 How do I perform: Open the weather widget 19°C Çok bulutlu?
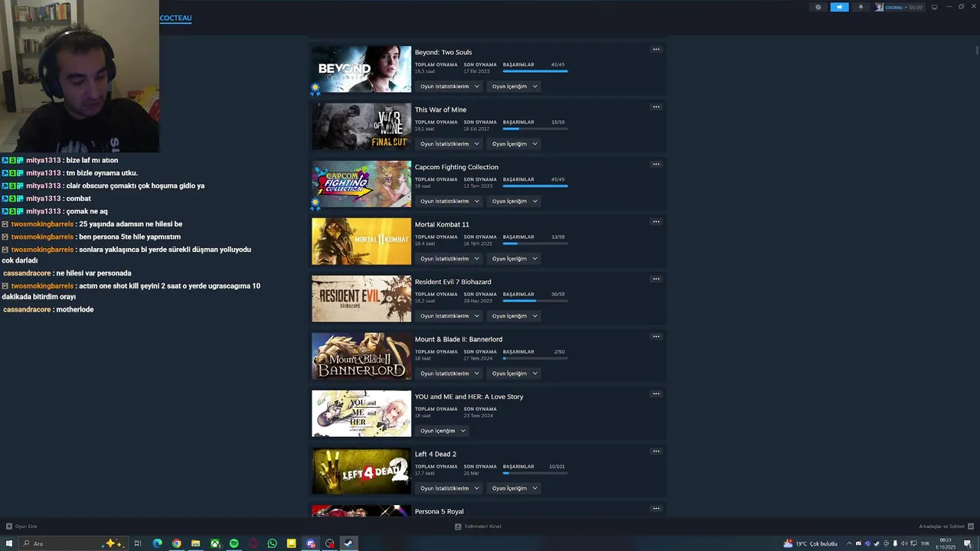coord(811,543)
